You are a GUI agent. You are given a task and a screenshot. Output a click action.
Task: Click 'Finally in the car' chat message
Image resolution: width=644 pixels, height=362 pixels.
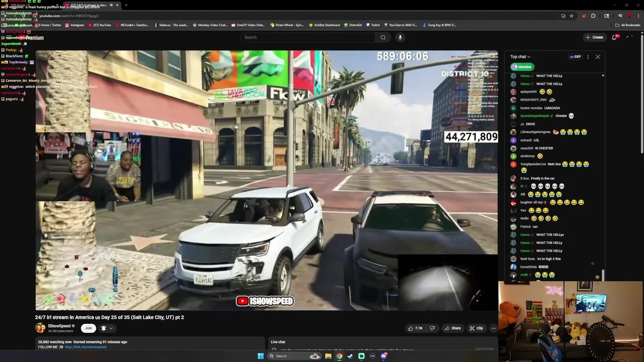coord(542,178)
